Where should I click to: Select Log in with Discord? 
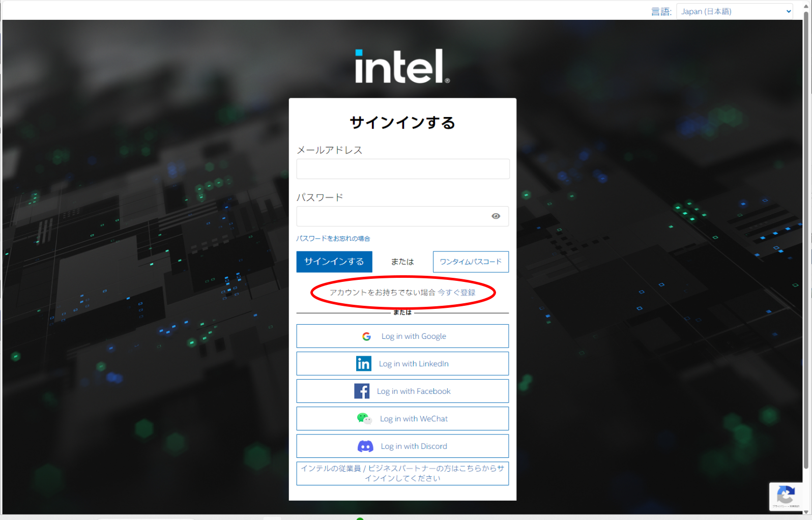click(x=402, y=446)
